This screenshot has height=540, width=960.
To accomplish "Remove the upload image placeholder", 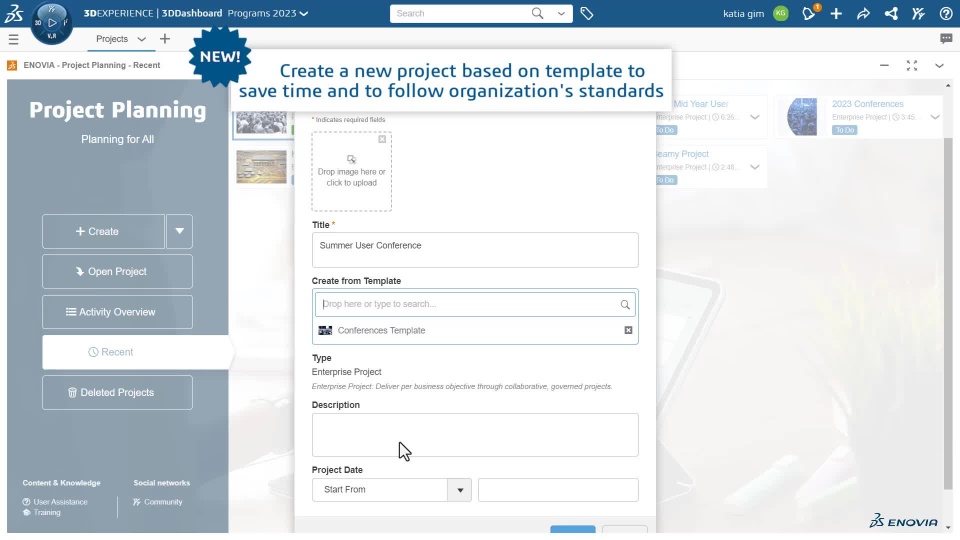I will point(382,139).
